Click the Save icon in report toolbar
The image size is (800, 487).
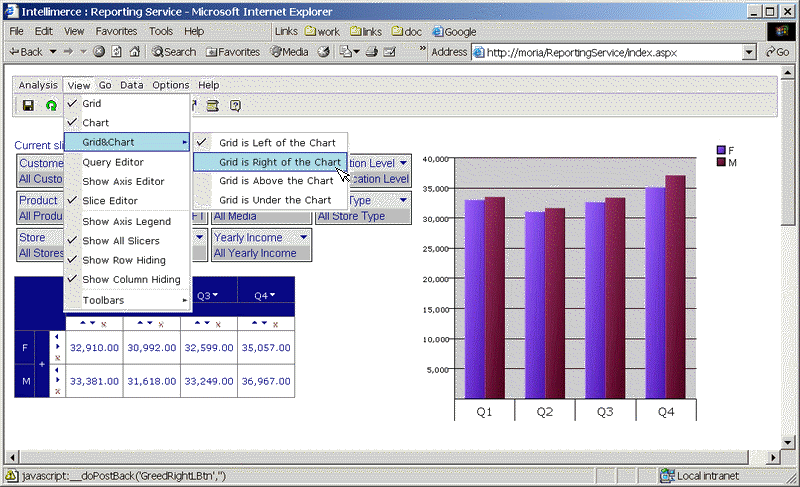click(x=28, y=105)
